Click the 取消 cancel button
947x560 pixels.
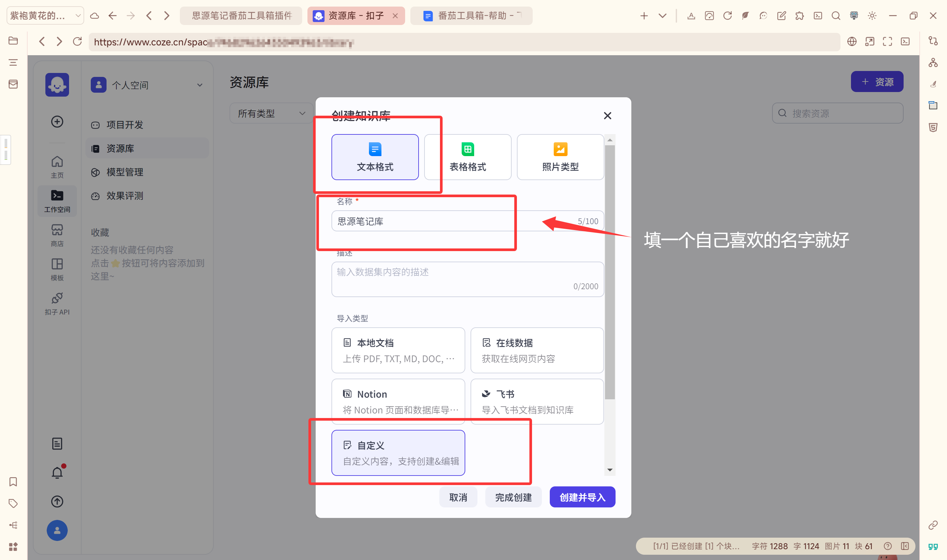coord(458,497)
